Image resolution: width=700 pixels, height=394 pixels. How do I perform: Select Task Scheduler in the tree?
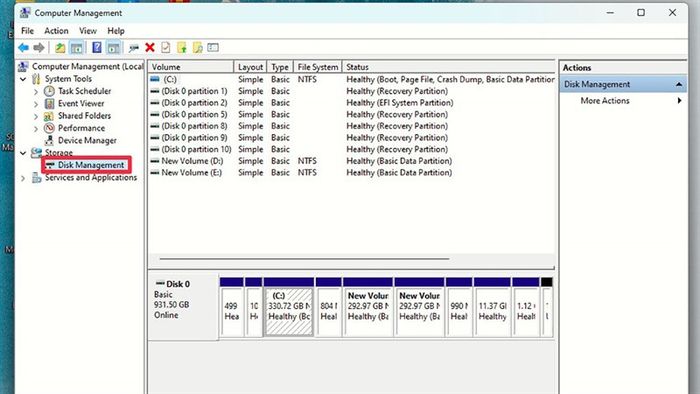click(x=84, y=91)
